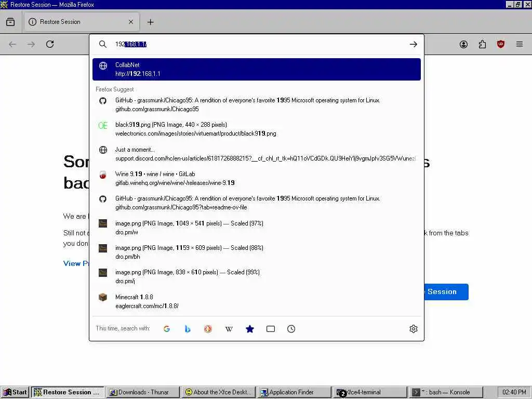Open the Minecraft 1.8.8 eaglercraft suggestion
The image size is (532, 399).
coord(257,301)
